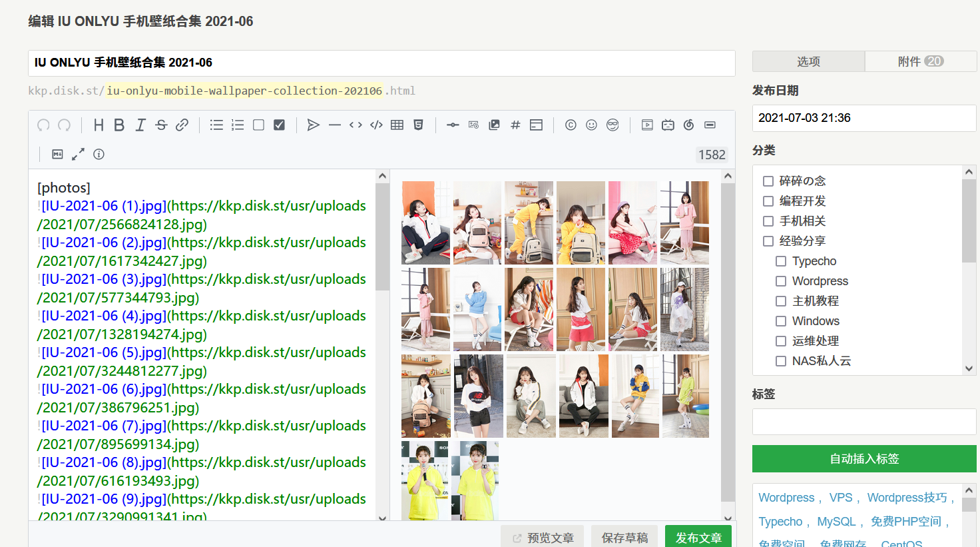Screen dimensions: 980x547
Task: Insert a video with the play-box icon
Action: tap(647, 125)
